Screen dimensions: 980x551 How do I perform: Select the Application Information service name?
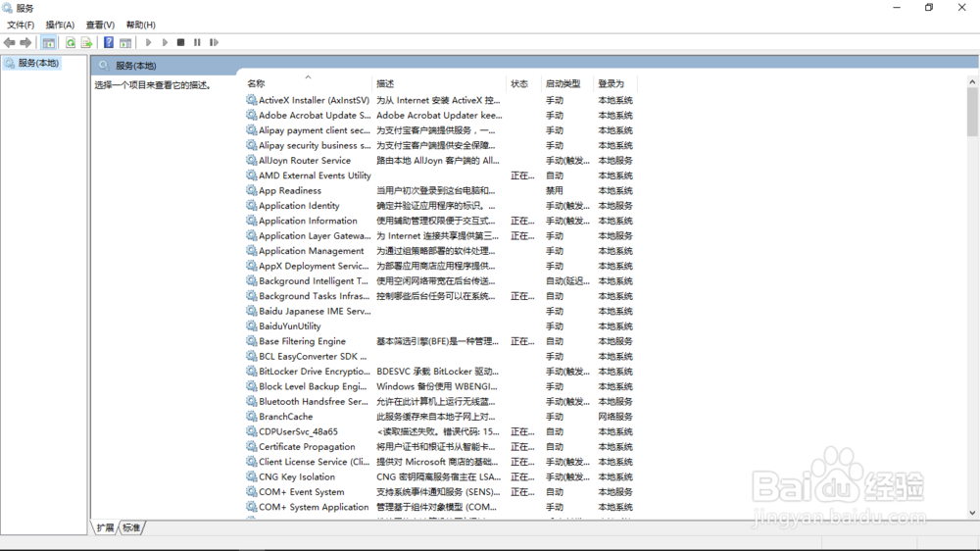click(x=308, y=221)
